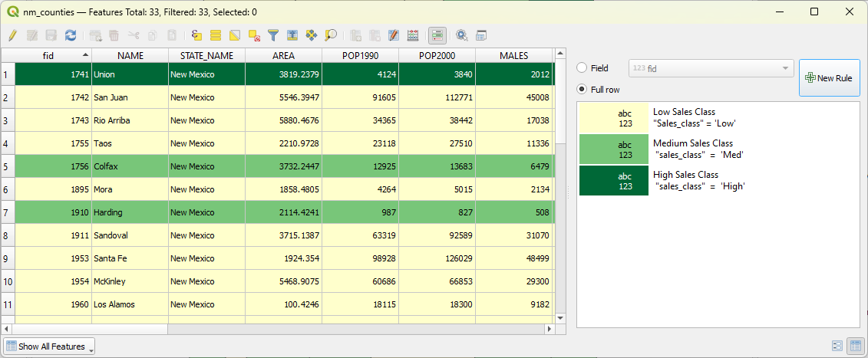Select all features icon
The image size is (868, 358).
216,35
